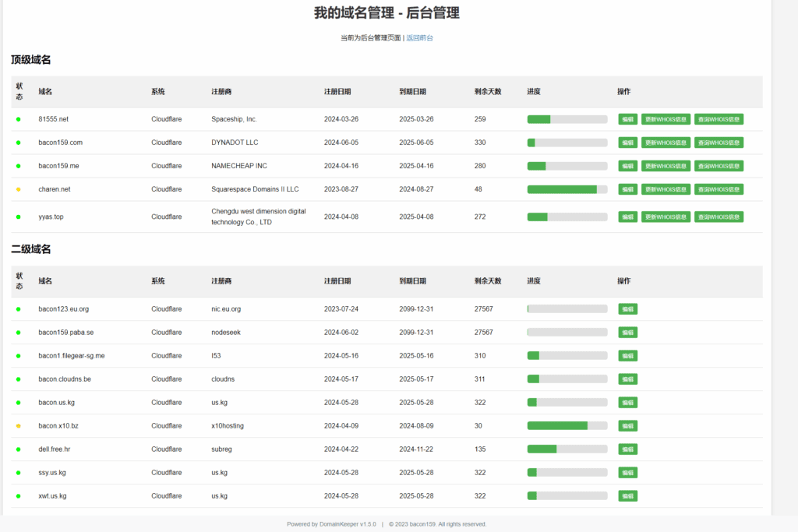Click the expiry date 2024-11-22
Screen dimensions: 798x532
(x=416, y=449)
